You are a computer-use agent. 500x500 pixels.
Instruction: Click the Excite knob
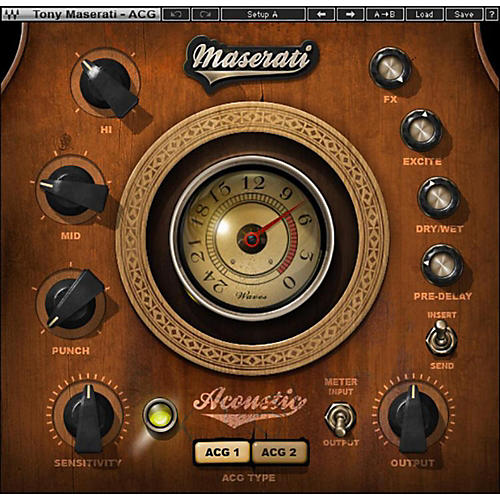(421, 130)
